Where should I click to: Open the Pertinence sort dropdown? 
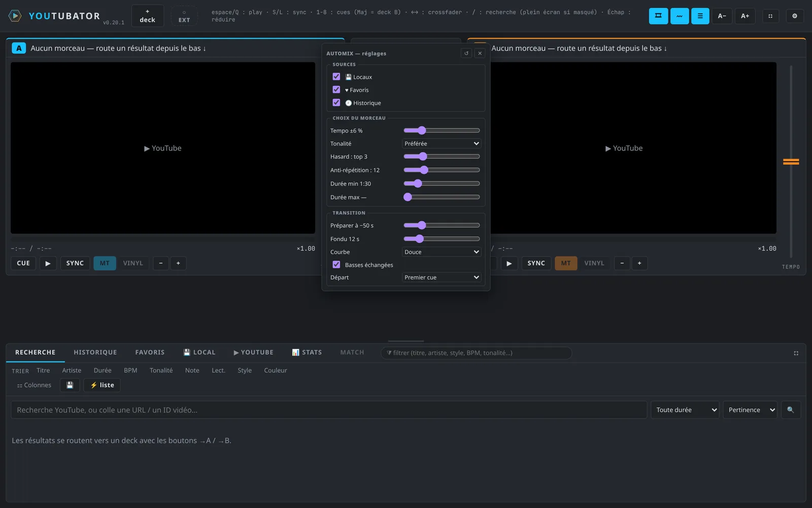tap(750, 410)
